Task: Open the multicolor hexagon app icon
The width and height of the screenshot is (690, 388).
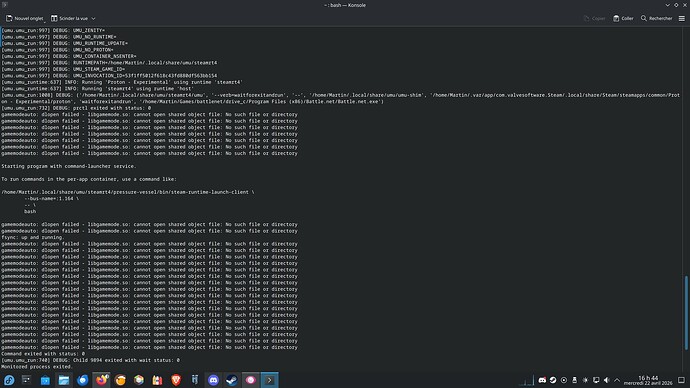Action: tap(139, 380)
